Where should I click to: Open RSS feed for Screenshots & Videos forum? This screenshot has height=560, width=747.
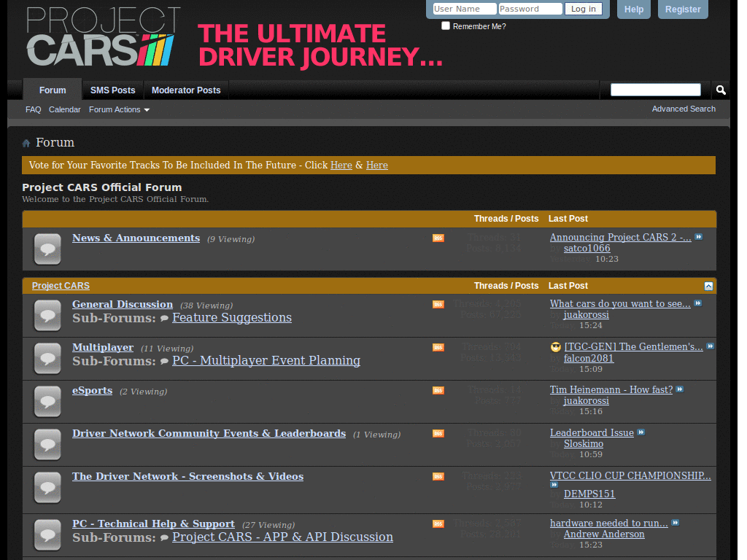[438, 476]
